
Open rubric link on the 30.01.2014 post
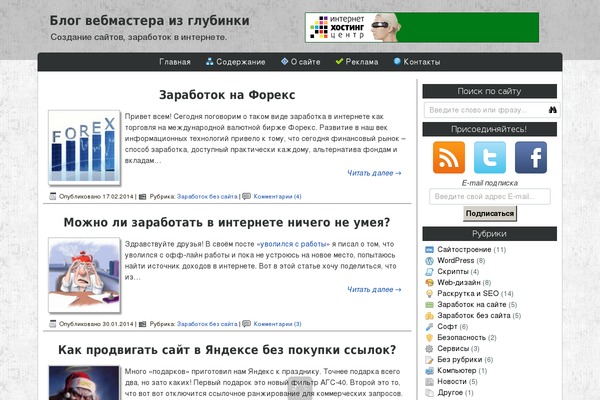point(207,324)
